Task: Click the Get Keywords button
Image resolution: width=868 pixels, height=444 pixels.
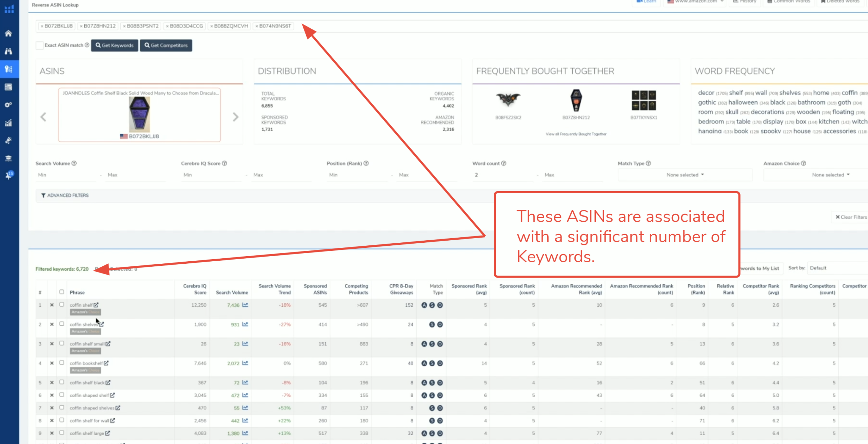Action: pos(115,45)
